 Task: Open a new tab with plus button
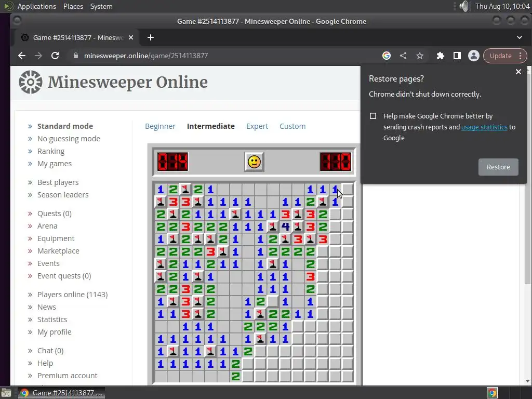(151, 37)
